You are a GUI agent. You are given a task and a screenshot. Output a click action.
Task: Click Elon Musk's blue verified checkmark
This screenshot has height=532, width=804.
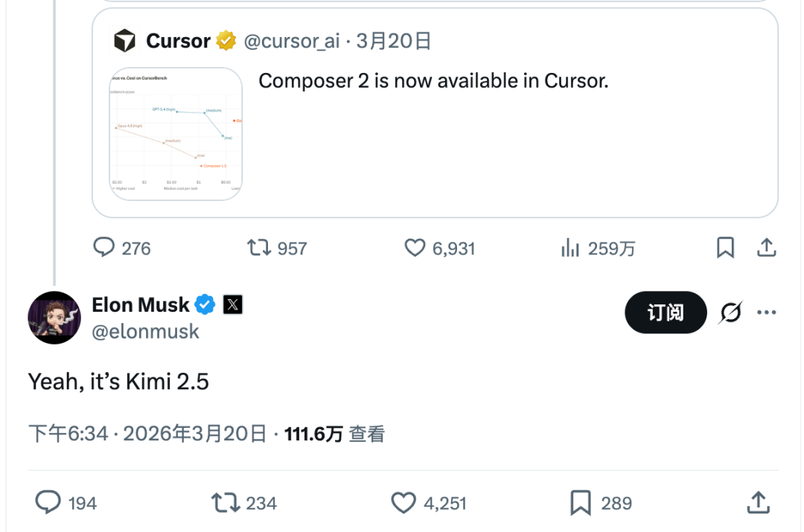204,304
